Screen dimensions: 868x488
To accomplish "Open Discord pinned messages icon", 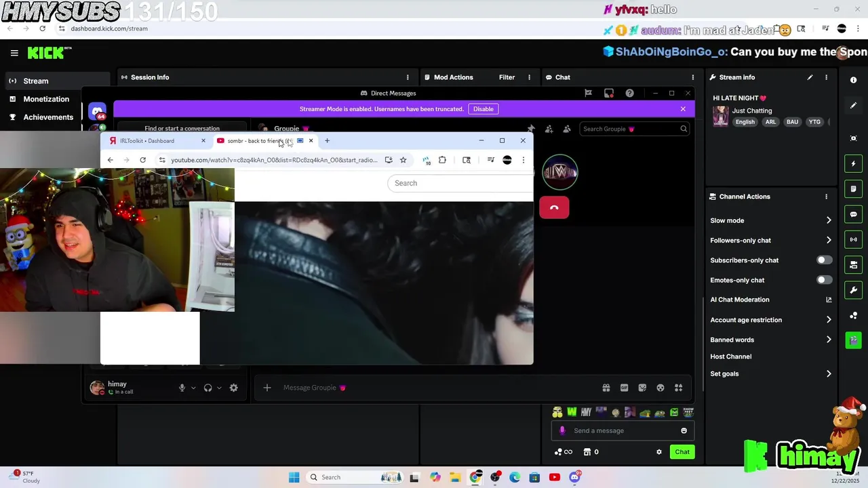I will [531, 129].
